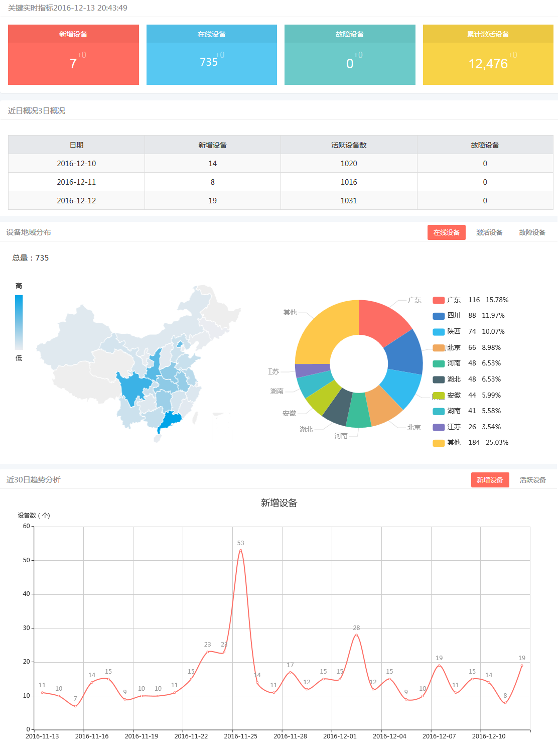Click 江苏 purple legend swatch
This screenshot has height=756, width=558.
[439, 427]
